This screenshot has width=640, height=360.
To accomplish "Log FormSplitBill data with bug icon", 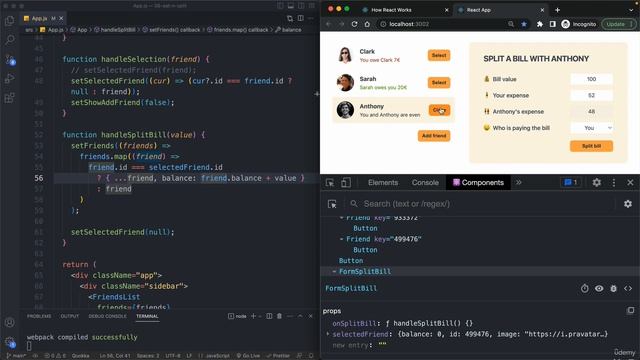I will pyautogui.click(x=613, y=289).
